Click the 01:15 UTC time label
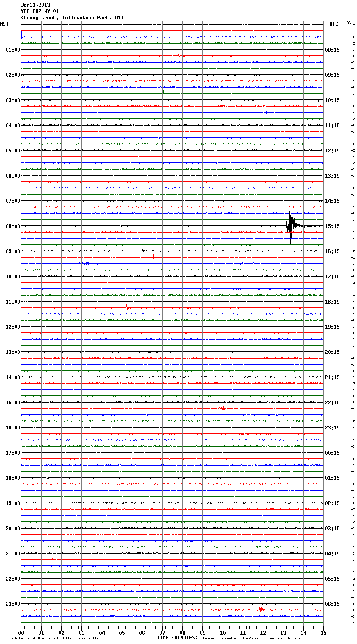 [x=332, y=478]
